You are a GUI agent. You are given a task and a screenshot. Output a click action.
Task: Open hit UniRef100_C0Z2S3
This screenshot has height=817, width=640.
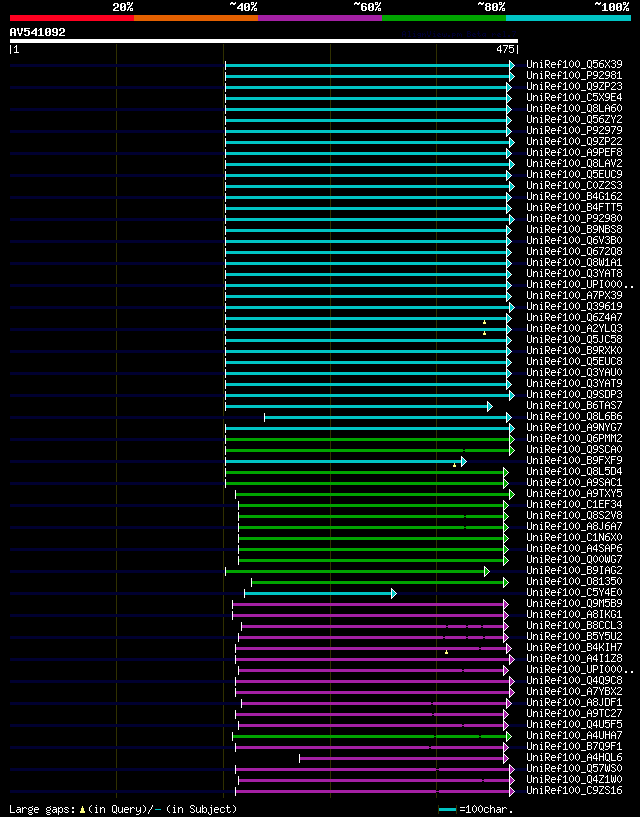pos(574,185)
